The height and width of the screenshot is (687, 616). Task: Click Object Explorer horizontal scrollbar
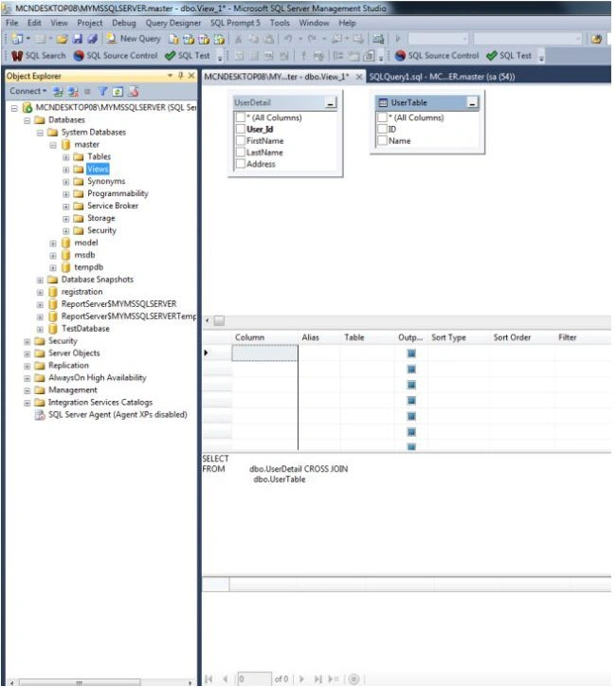point(80,682)
